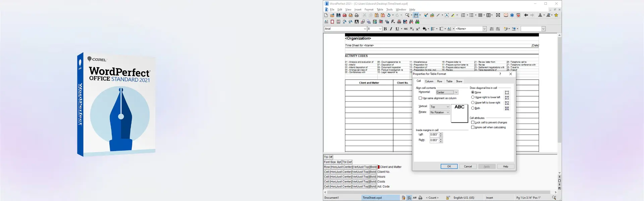Image resolution: width=644 pixels, height=201 pixels.
Task: Click the Open file folder icon
Action: (332, 15)
